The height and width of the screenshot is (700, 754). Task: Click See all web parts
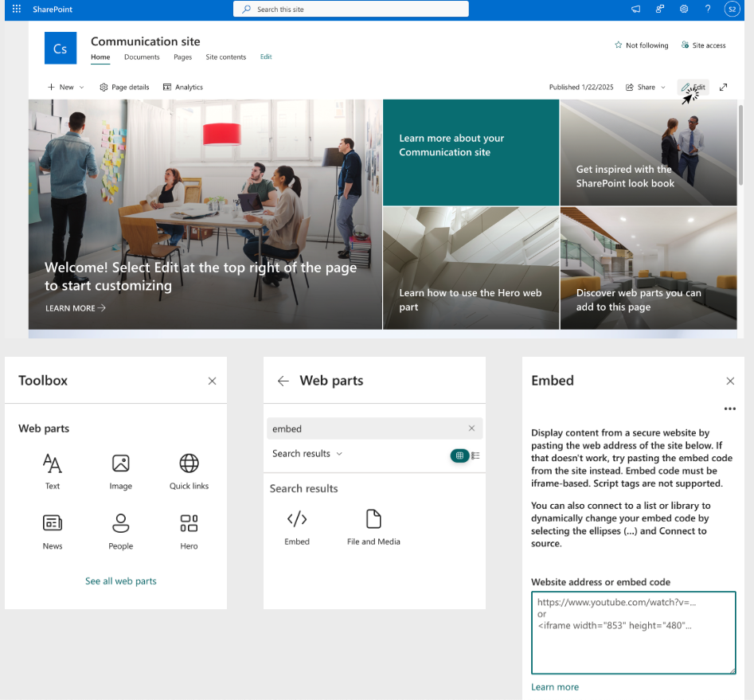[x=121, y=581]
